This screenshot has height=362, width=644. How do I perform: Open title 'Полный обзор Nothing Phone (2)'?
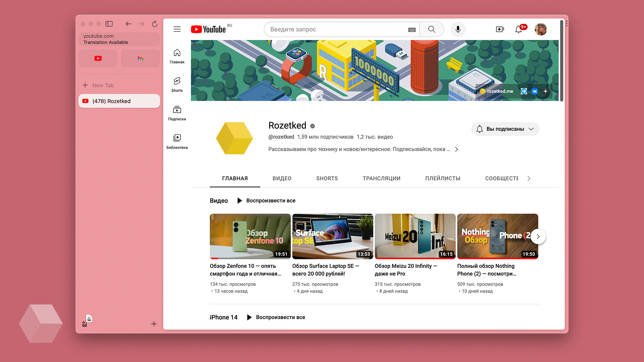pos(487,270)
